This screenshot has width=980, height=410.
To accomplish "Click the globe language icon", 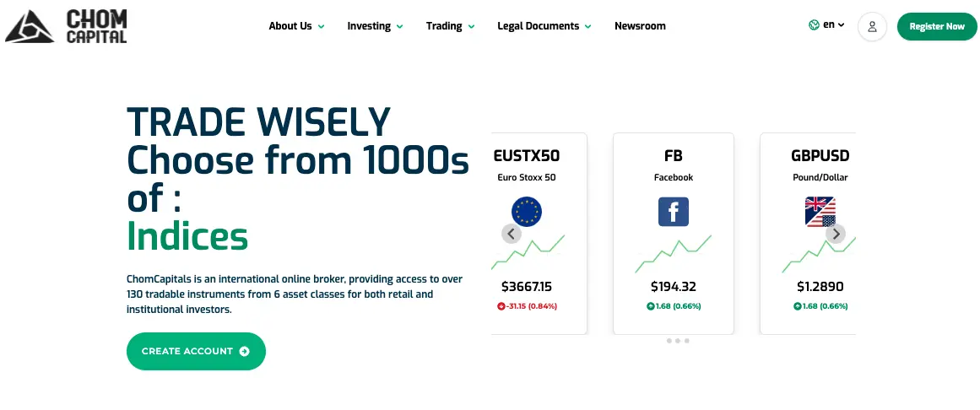I will pyautogui.click(x=814, y=25).
